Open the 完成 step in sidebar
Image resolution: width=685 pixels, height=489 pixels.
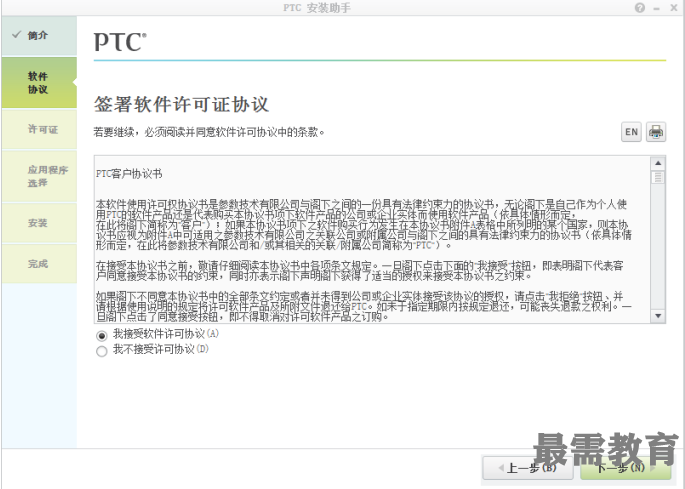coord(39,264)
